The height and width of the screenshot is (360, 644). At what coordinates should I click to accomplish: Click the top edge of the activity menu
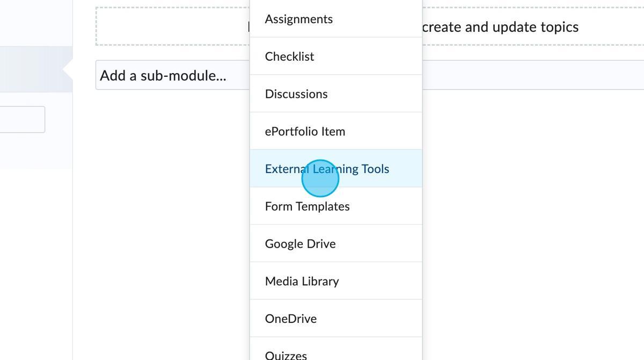click(336, 2)
